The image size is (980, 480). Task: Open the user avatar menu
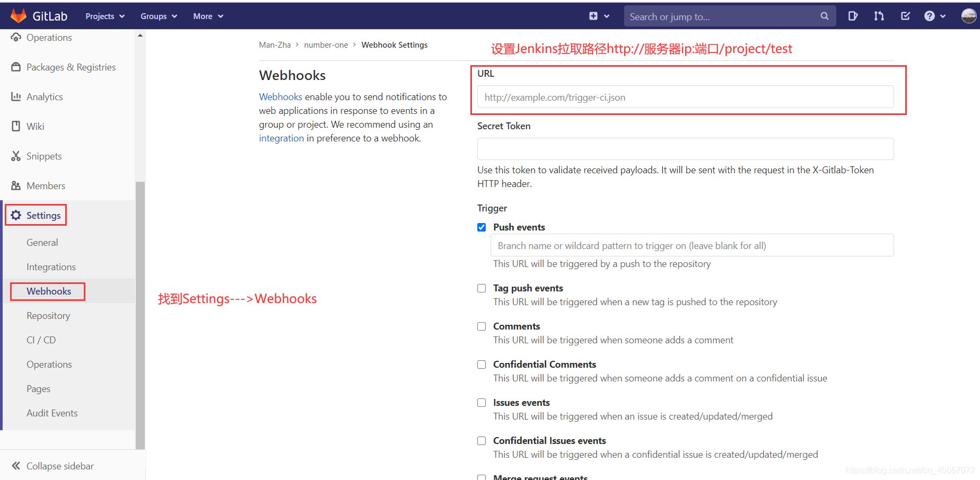point(969,16)
